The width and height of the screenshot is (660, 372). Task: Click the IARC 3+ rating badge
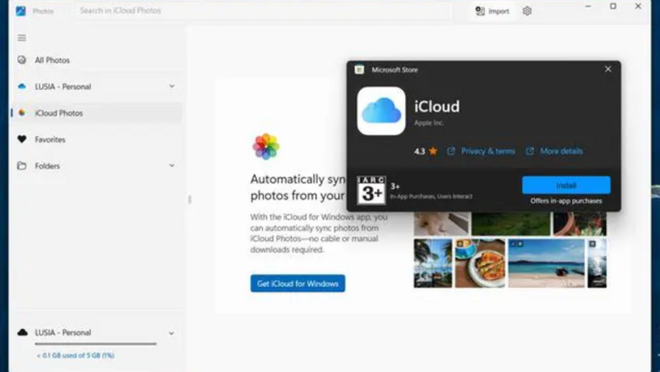tap(371, 190)
